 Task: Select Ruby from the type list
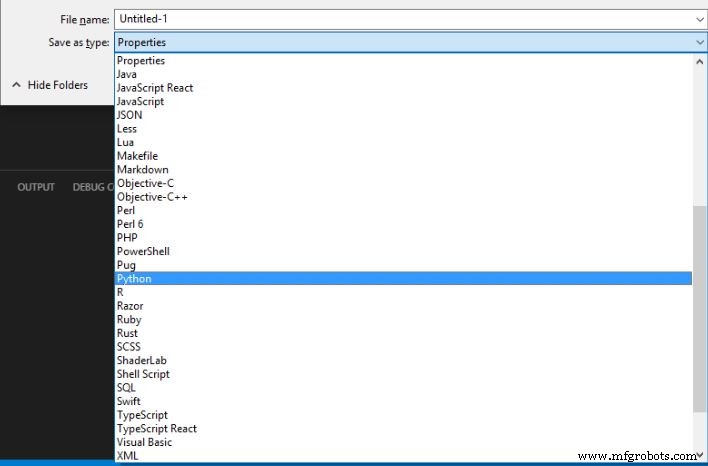click(128, 320)
